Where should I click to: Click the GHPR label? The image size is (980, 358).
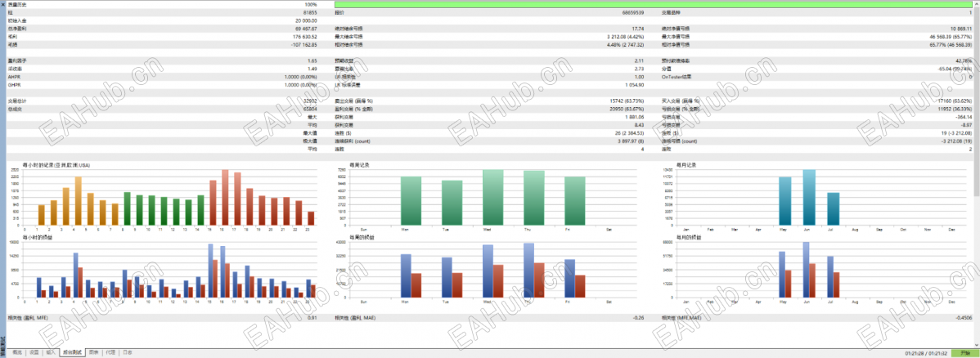point(14,85)
